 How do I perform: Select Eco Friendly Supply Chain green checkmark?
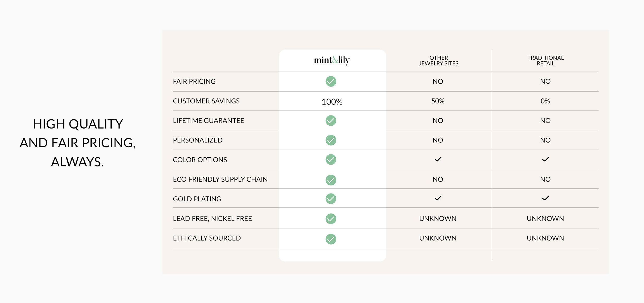coord(331,180)
